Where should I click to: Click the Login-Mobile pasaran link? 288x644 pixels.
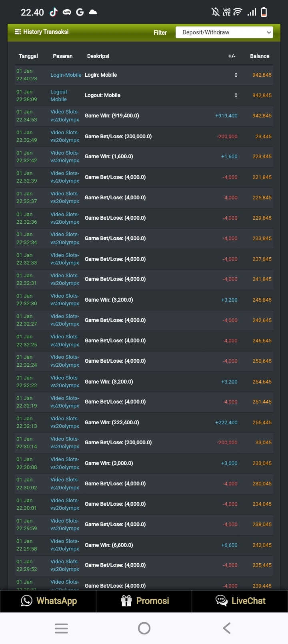pyautogui.click(x=66, y=75)
